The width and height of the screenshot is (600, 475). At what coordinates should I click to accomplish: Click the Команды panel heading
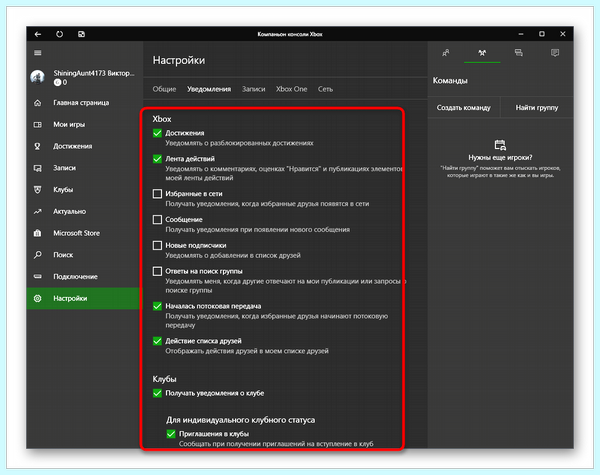pyautogui.click(x=450, y=81)
